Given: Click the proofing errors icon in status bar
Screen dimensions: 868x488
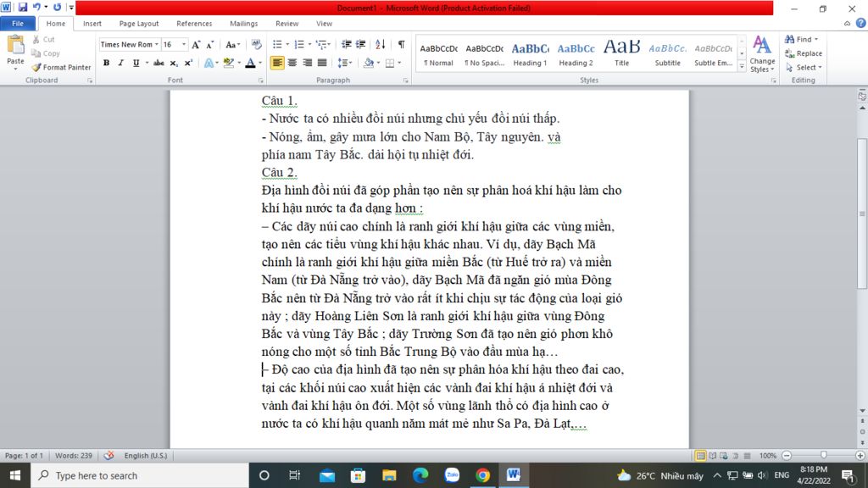Looking at the screenshot, I should pos(109,455).
